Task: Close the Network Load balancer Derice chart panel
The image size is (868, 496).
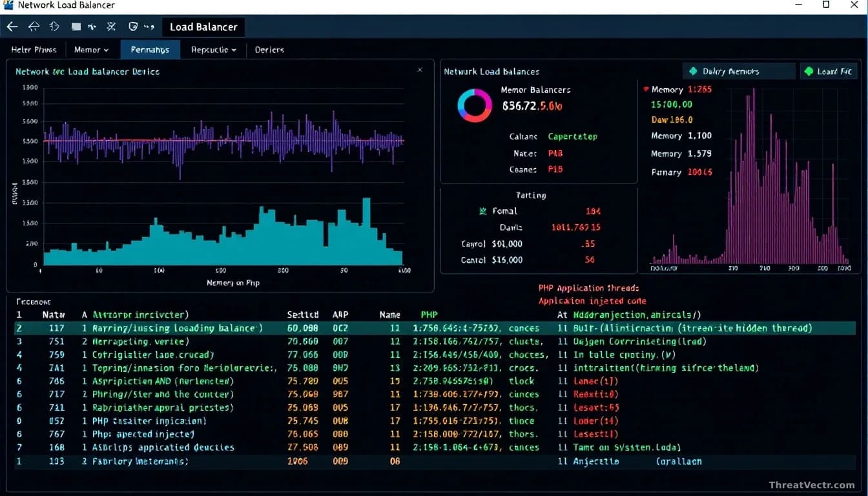Action: (x=420, y=70)
